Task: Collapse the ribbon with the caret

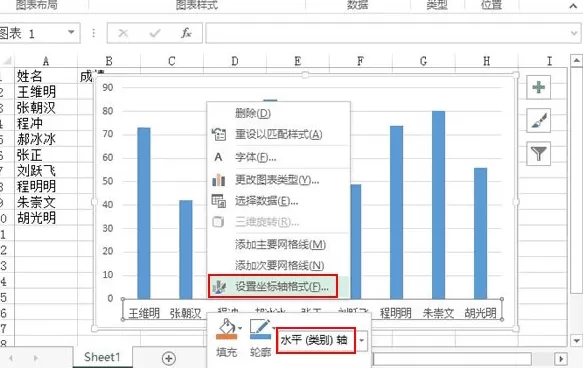Action: [x=573, y=6]
